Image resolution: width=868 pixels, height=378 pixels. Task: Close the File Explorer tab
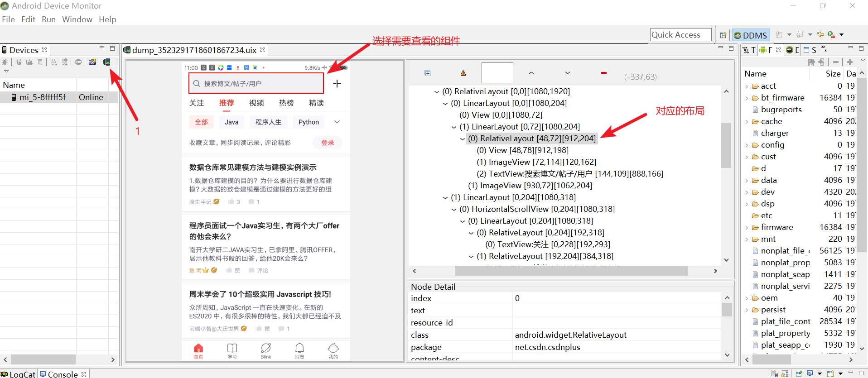(778, 50)
